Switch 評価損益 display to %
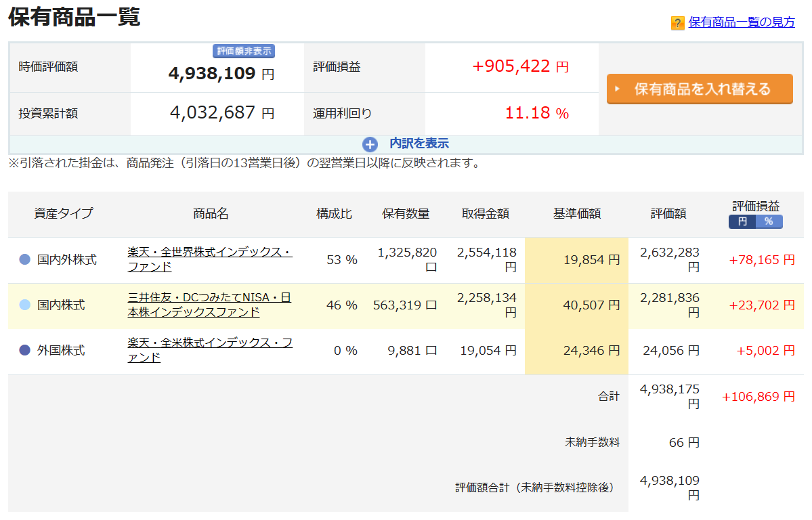This screenshot has height=520, width=812. (x=769, y=221)
